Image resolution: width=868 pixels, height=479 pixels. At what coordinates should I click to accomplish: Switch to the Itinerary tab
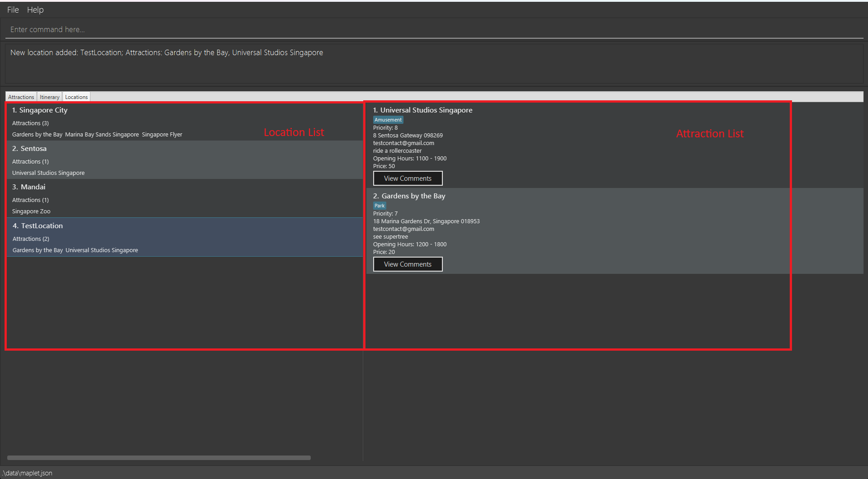(49, 97)
